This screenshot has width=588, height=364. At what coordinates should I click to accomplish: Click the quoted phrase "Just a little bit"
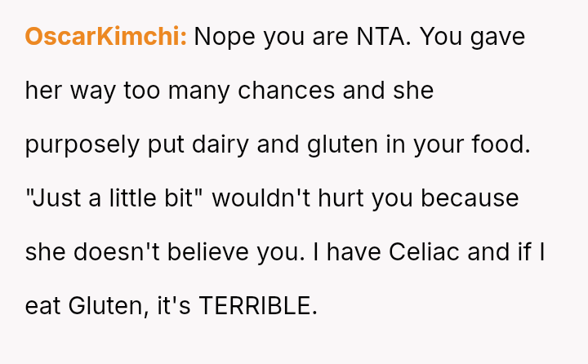tap(114, 198)
